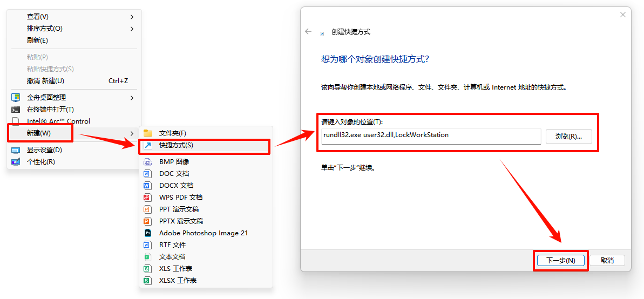This screenshot has width=644, height=299.
Task: Click the Ctrl+Z shortcut text
Action: [118, 81]
